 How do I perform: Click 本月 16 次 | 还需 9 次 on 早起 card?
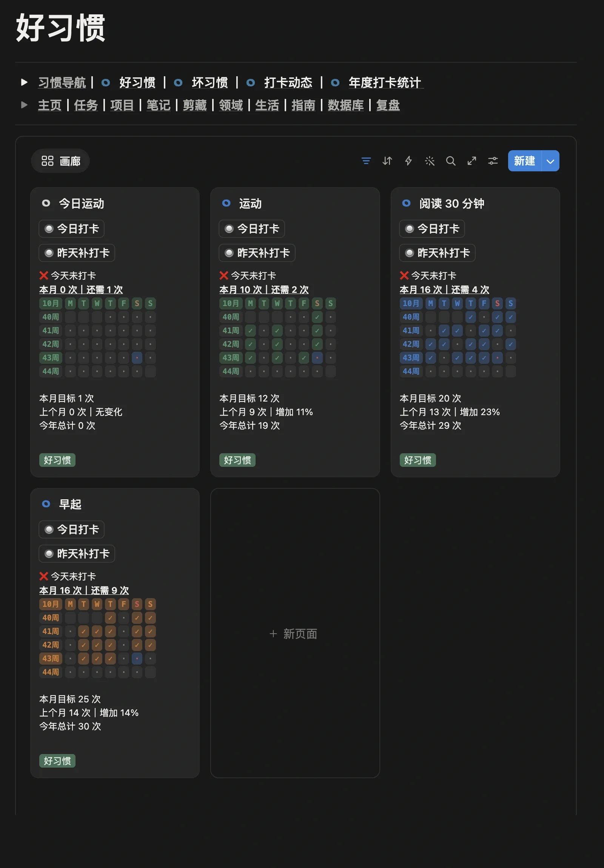pyautogui.click(x=84, y=590)
